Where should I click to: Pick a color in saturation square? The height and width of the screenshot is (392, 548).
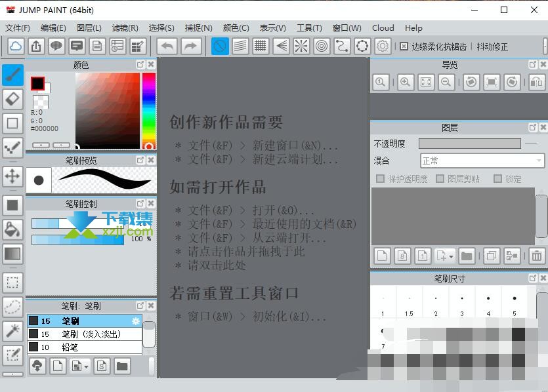tap(108, 111)
